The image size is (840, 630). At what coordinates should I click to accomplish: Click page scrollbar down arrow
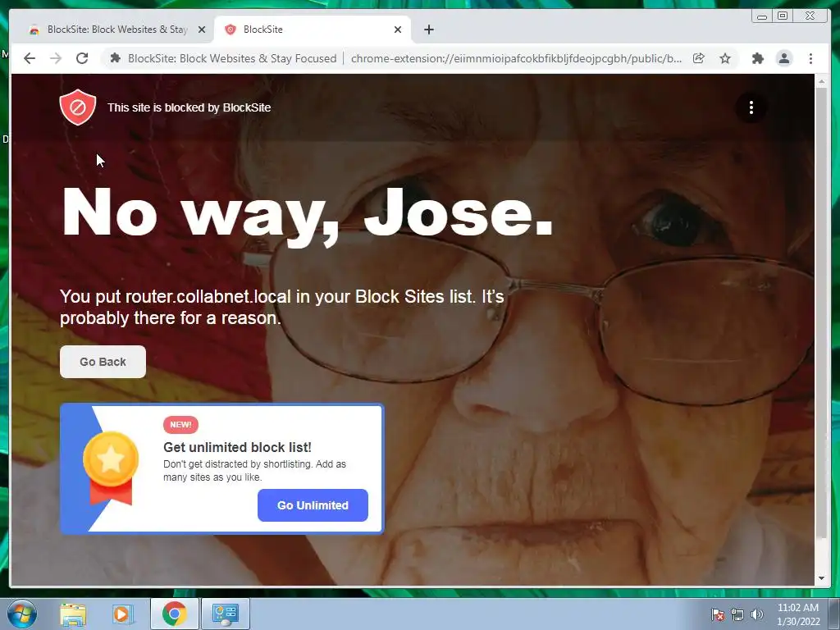pos(822,578)
